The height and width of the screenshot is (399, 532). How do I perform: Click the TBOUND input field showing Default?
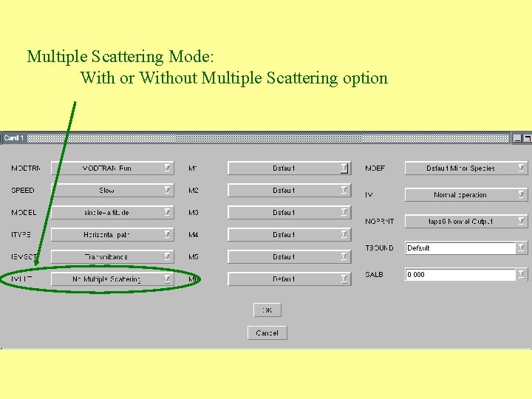pyautogui.click(x=460, y=248)
